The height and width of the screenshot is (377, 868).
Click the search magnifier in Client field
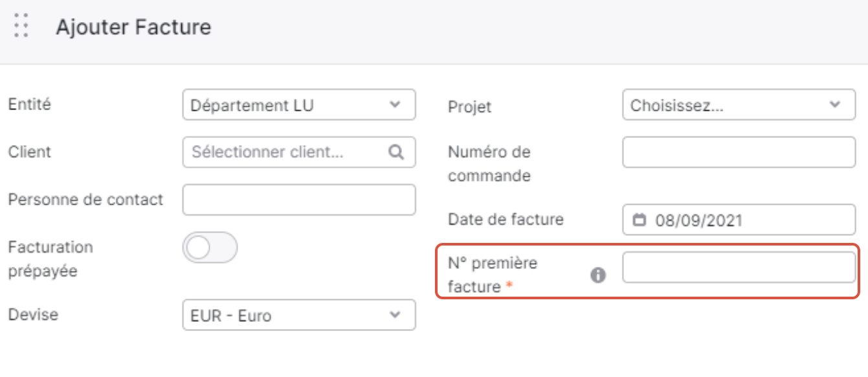396,152
